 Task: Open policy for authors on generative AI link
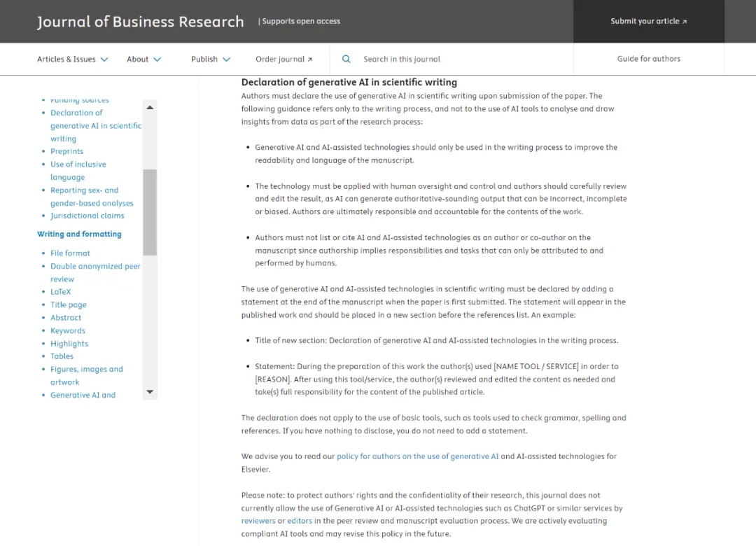(417, 456)
